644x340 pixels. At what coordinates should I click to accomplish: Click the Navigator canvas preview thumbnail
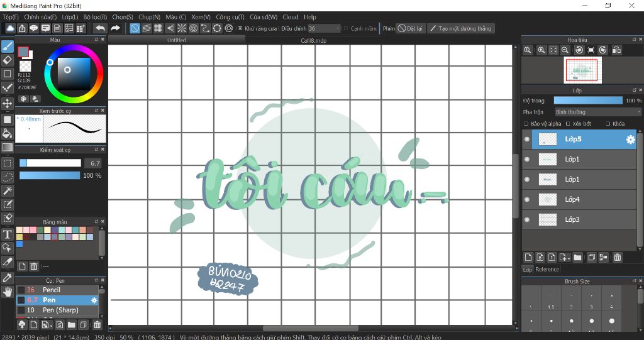tap(583, 70)
